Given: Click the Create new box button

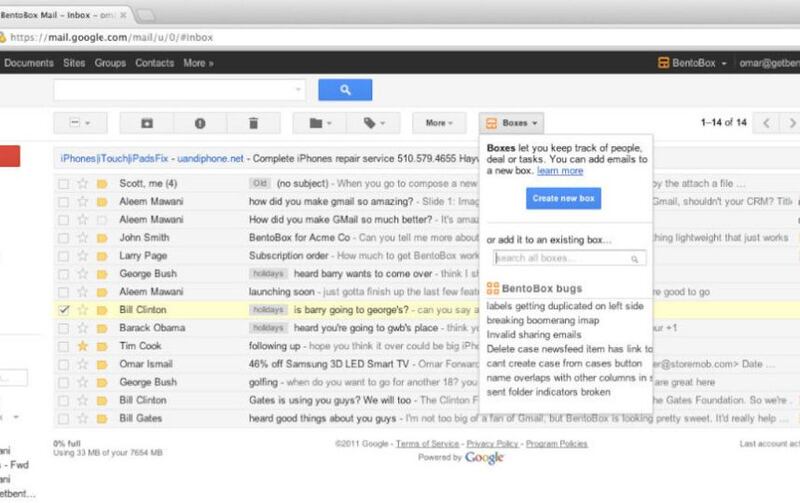Looking at the screenshot, I should 563,198.
